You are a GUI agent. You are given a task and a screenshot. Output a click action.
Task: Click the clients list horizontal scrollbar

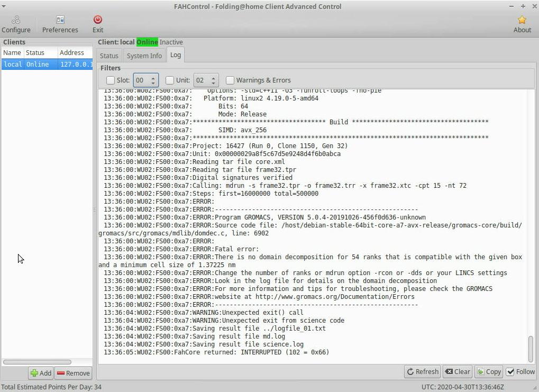tap(37, 362)
